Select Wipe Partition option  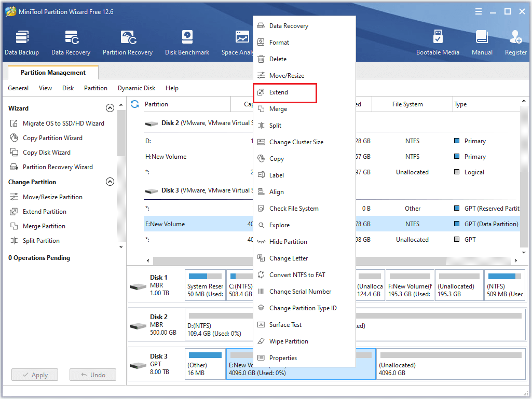coord(304,341)
